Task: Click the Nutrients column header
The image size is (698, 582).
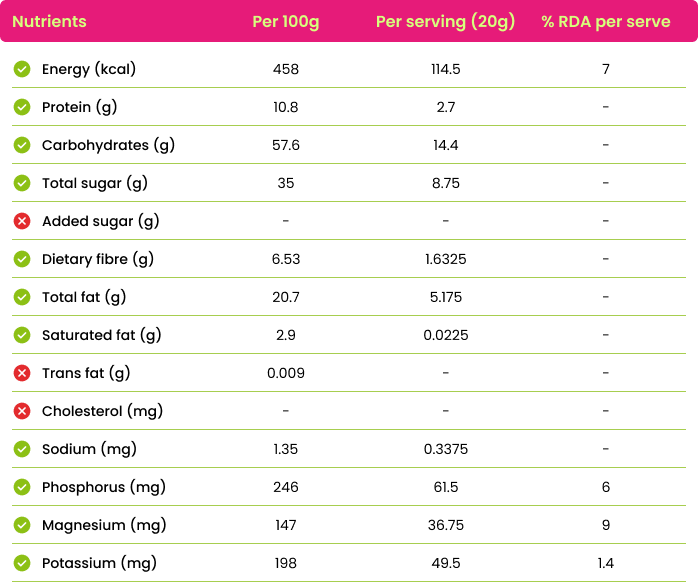Action: pos(49,22)
